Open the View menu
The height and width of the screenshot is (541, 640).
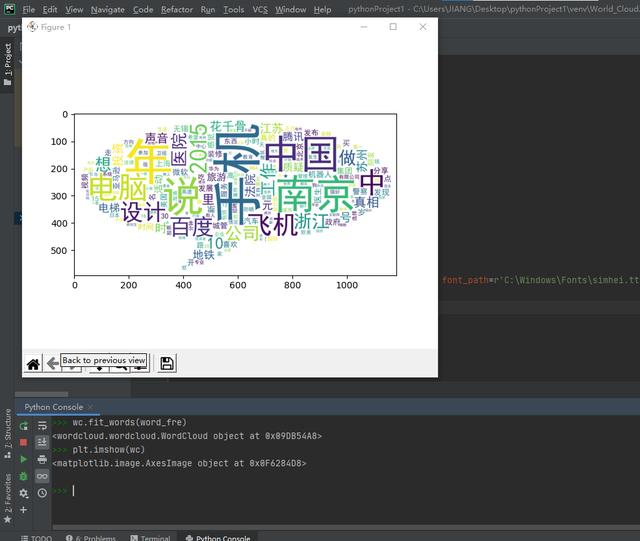pyautogui.click(x=74, y=9)
